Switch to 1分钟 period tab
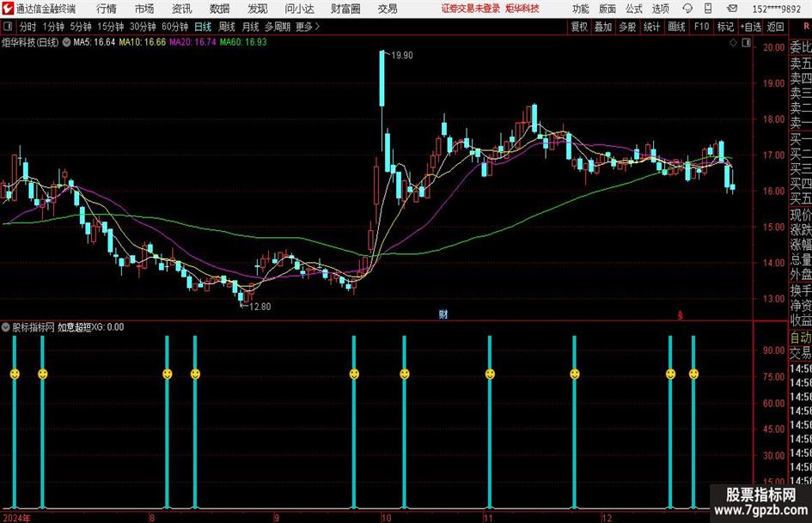The height and width of the screenshot is (523, 812). click(52, 27)
